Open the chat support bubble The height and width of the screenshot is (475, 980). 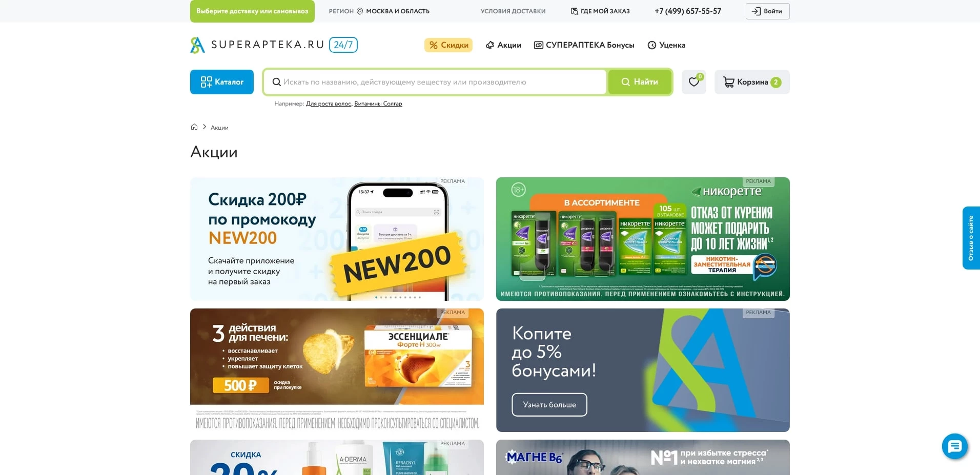pyautogui.click(x=954, y=446)
